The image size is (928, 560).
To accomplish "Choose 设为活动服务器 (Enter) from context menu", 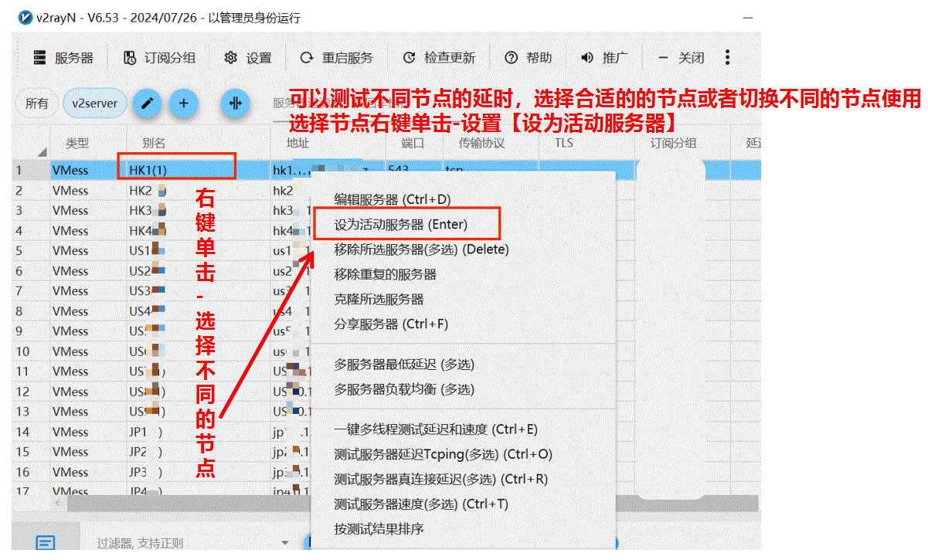I will click(400, 224).
